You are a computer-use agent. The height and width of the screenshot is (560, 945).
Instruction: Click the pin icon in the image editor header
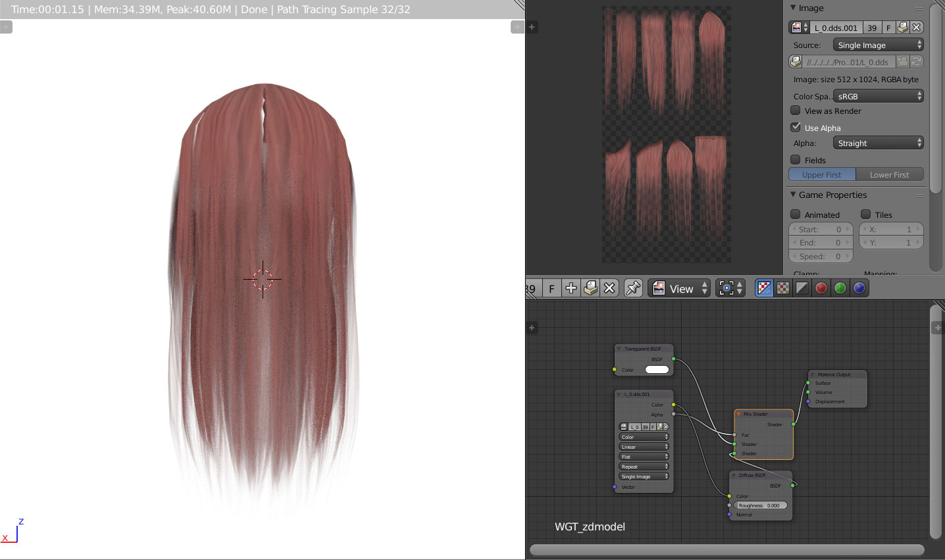633,288
